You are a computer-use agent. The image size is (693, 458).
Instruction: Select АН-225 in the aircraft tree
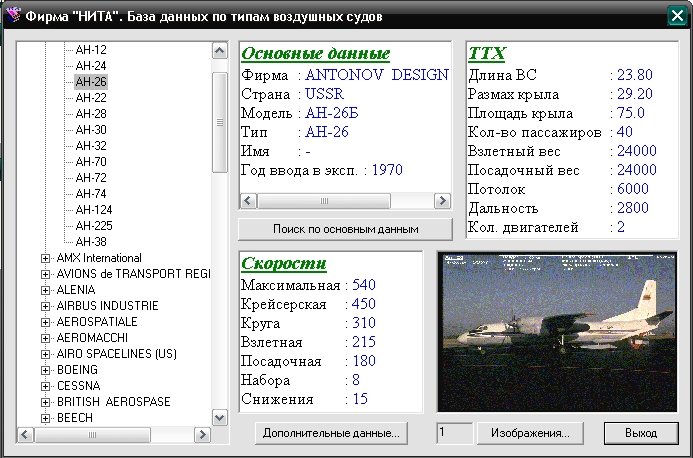(94, 225)
